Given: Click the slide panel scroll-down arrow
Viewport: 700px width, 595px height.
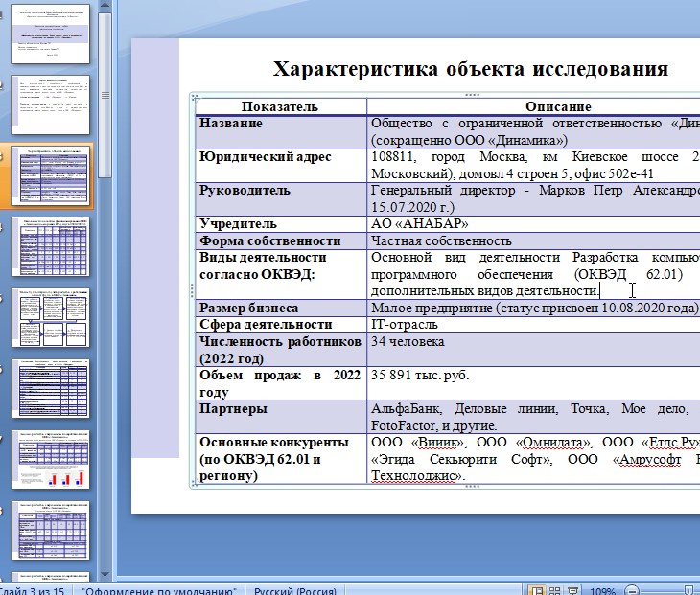Looking at the screenshot, I should point(105,574).
